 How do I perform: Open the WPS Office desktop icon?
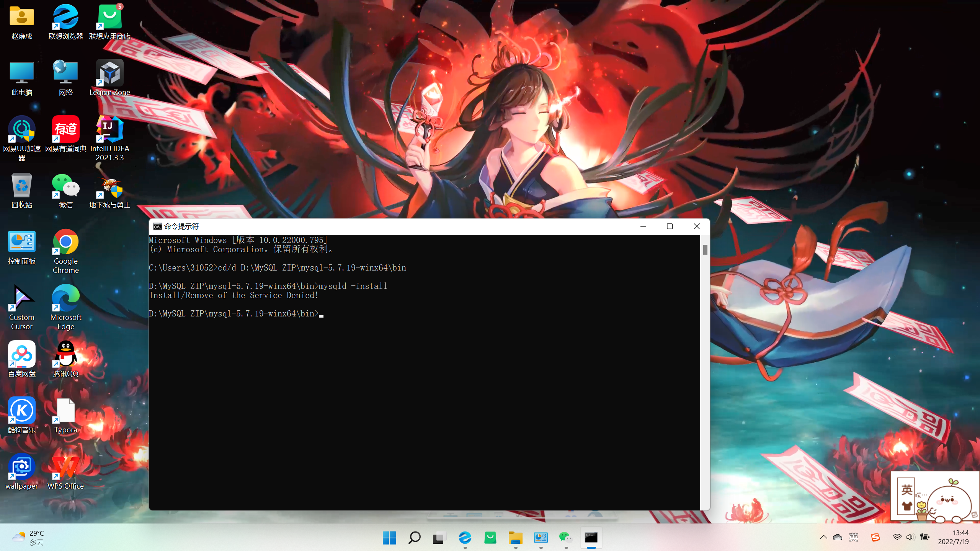65,467
